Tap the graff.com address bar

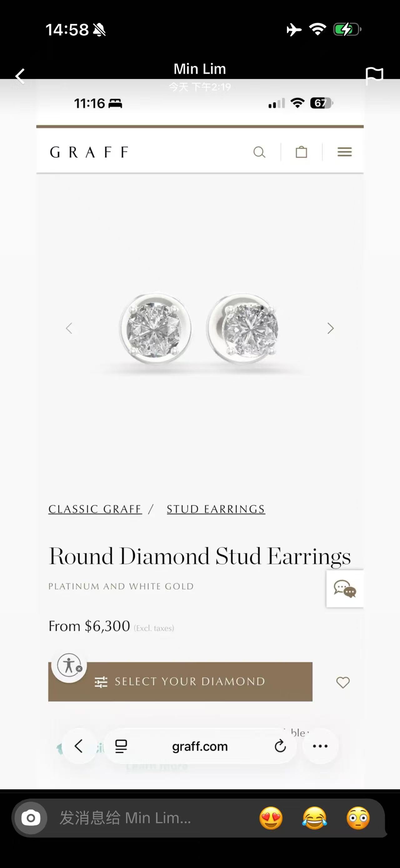[x=200, y=746]
